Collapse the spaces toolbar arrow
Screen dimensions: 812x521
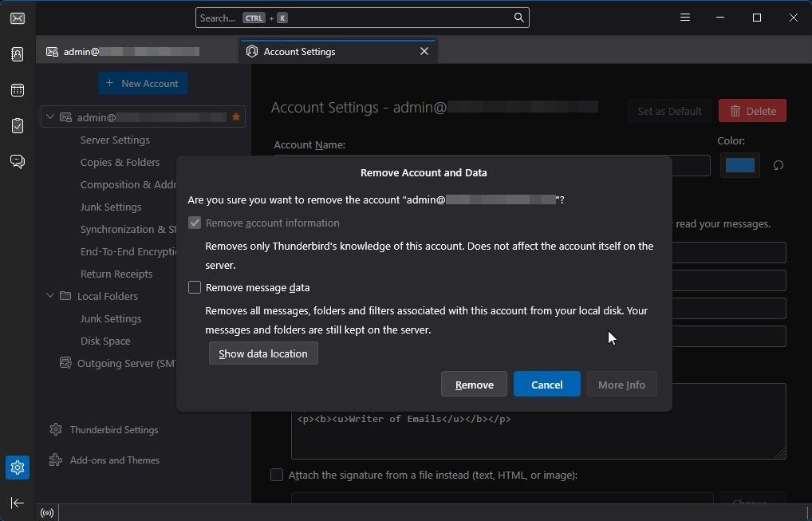pos(17,503)
